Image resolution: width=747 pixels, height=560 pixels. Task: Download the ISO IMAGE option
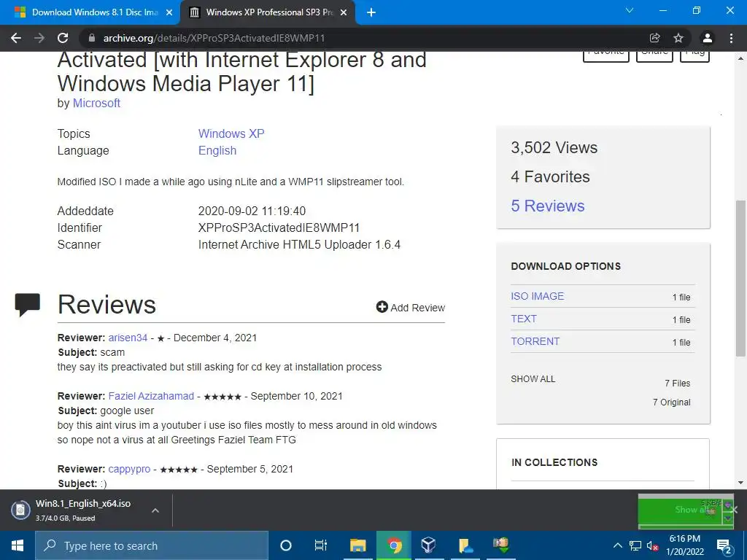click(x=538, y=296)
